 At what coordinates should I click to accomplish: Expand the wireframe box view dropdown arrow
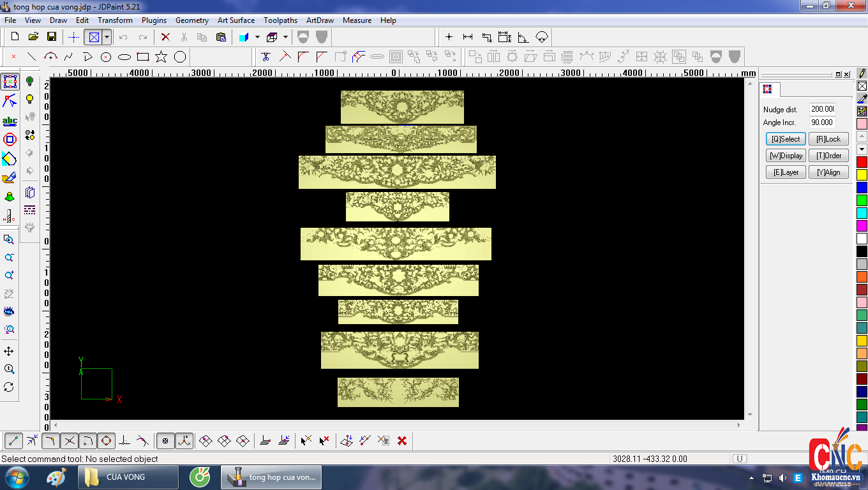tap(285, 37)
